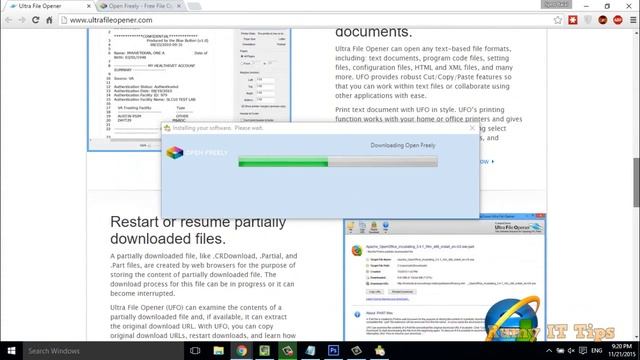Screen dimensions: 640x360
Task: Open network status in system tray
Action: (x=560, y=351)
